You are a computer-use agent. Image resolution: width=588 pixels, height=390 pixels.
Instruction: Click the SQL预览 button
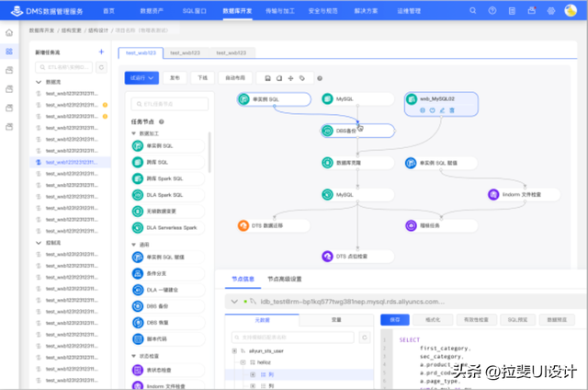[517, 320]
